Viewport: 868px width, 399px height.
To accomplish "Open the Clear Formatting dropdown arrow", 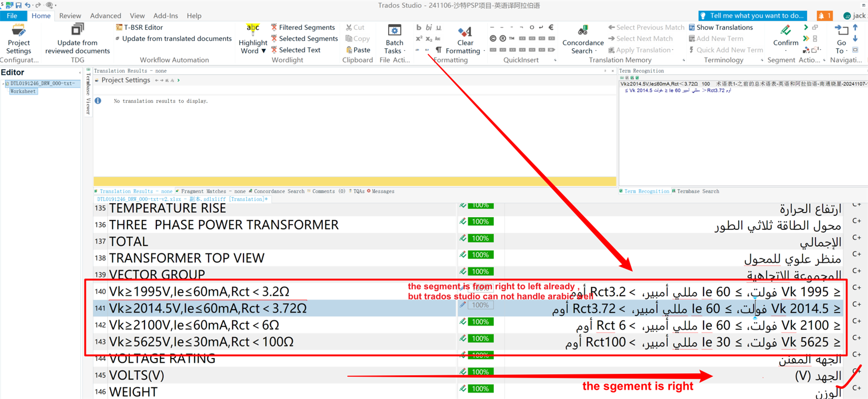I will [x=484, y=51].
